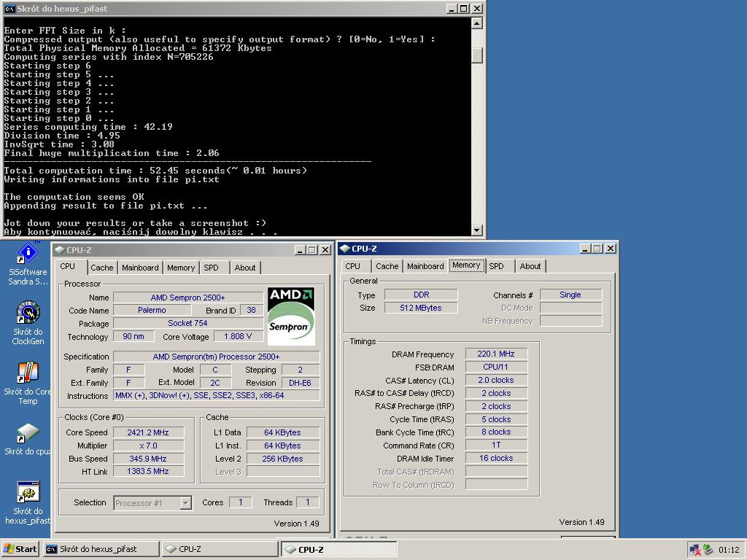
Task: Switch to About tab in right CPU-Z
Action: point(530,266)
